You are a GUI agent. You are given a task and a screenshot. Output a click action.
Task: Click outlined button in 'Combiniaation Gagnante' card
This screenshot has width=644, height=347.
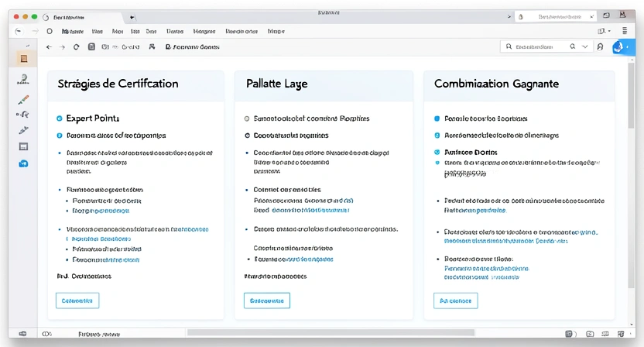455,301
